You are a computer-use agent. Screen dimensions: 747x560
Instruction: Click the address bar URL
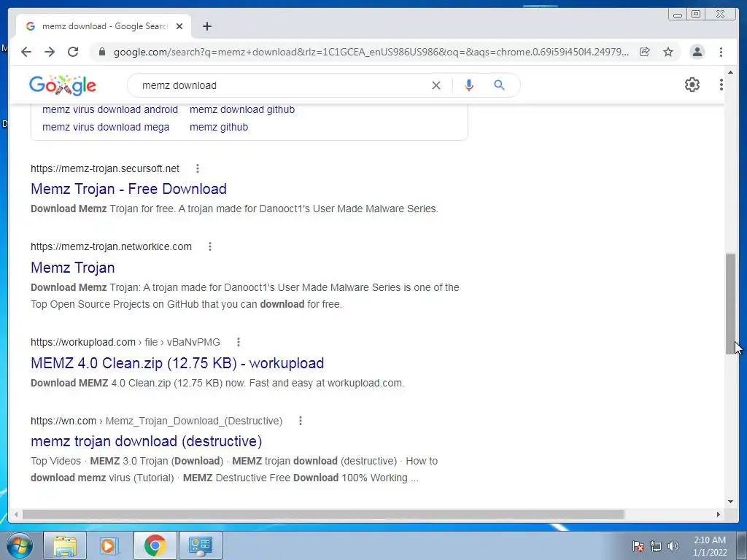(x=371, y=52)
